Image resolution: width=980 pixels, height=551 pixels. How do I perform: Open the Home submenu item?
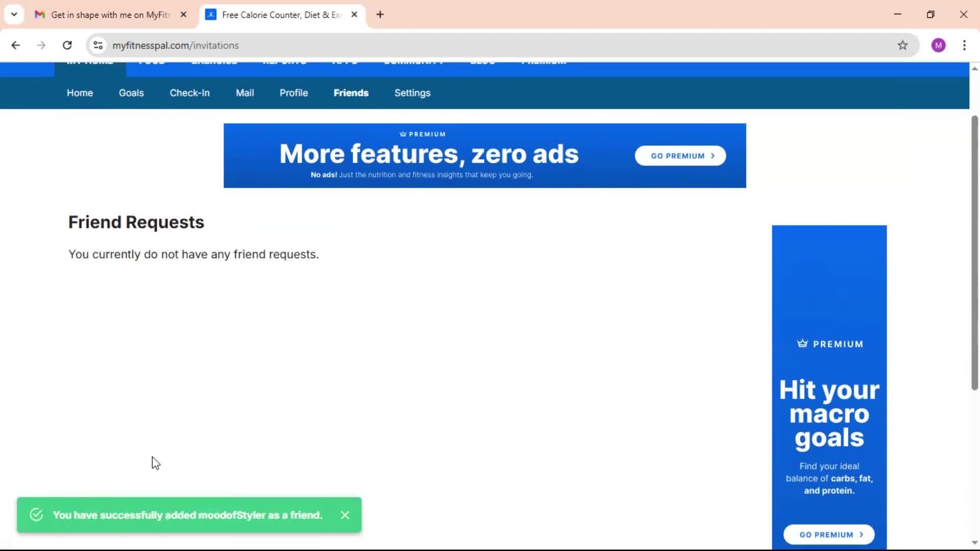point(80,93)
